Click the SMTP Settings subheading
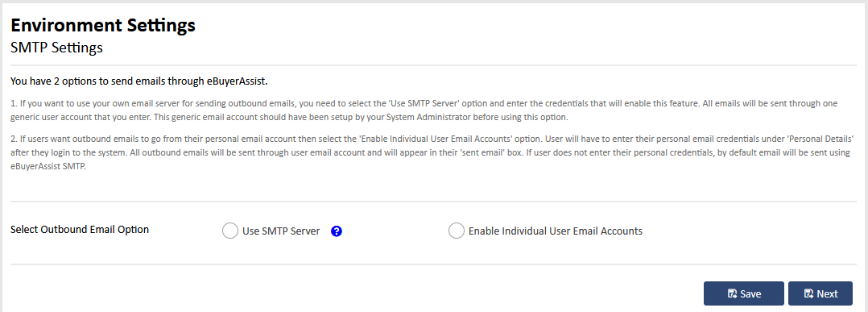The width and height of the screenshot is (868, 312). (56, 48)
